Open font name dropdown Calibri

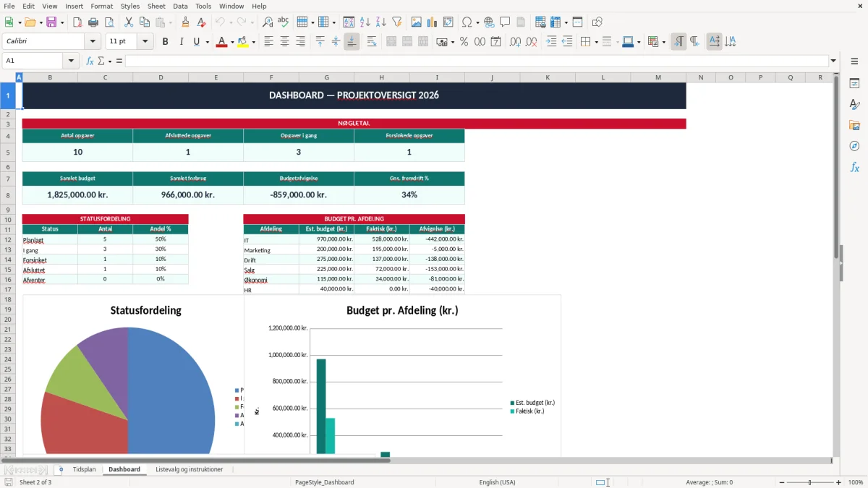(x=93, y=42)
